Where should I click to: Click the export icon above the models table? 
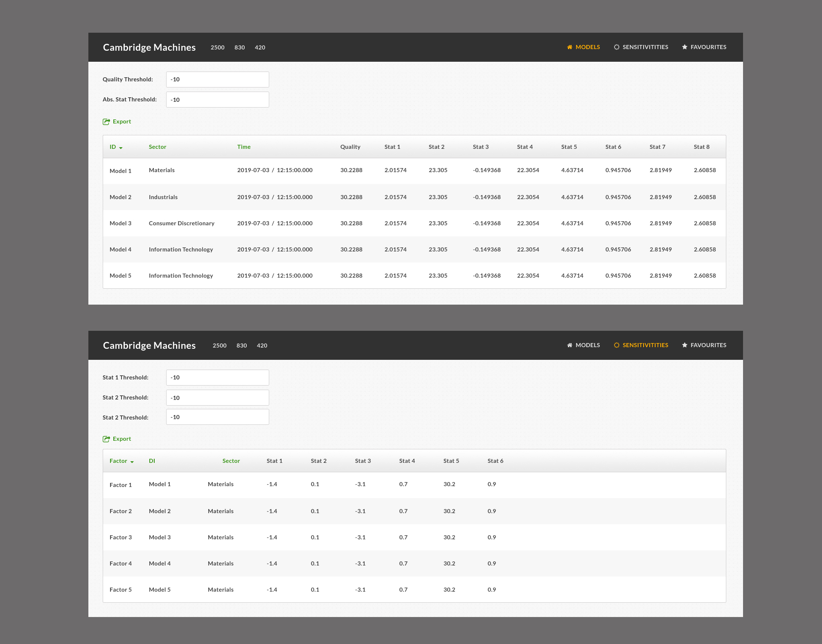[106, 122]
